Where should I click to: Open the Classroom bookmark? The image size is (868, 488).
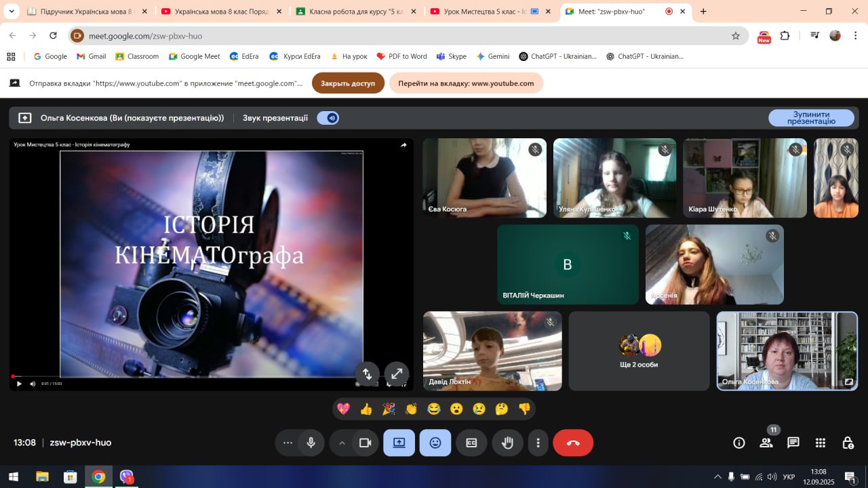pos(137,56)
